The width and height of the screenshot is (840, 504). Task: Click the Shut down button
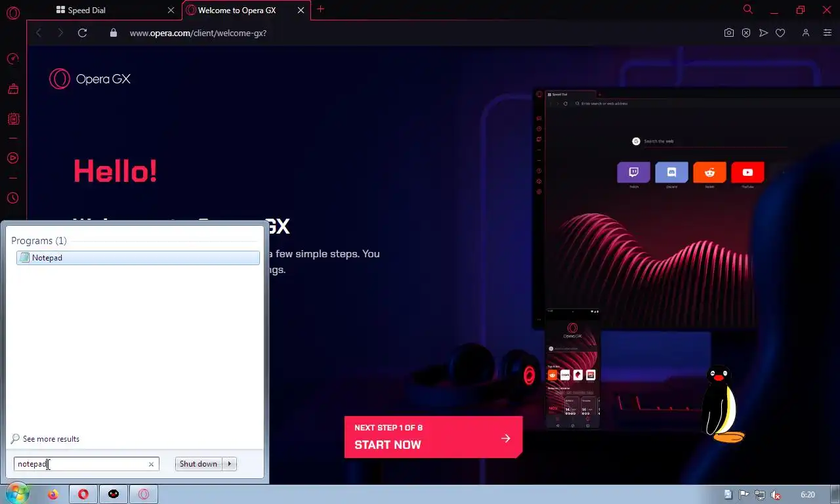tap(199, 464)
